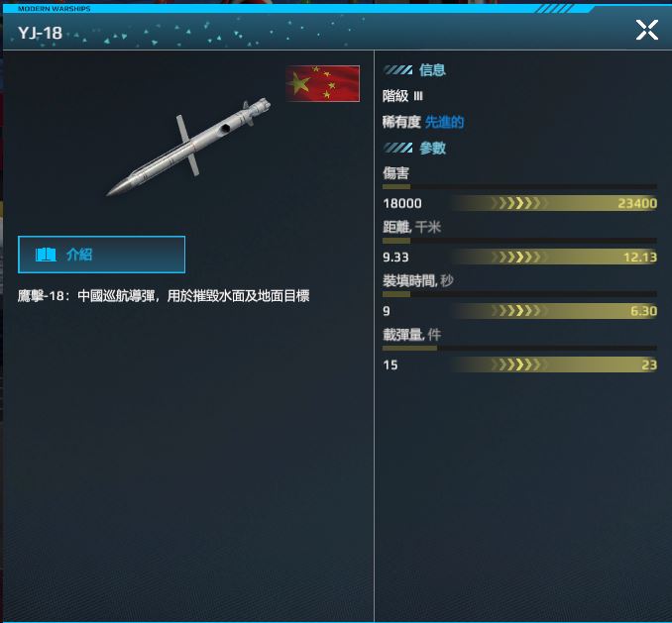Image resolution: width=672 pixels, height=623 pixels.
Task: Click the 鷹擊-18 description text
Action: (x=164, y=296)
